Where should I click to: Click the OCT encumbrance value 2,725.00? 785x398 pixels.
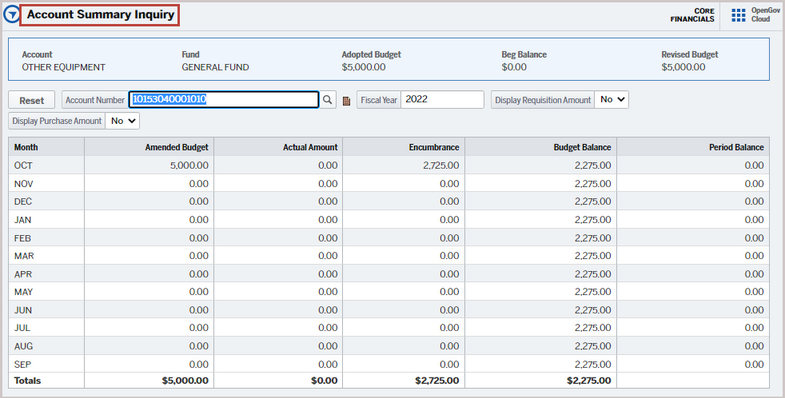pos(441,165)
